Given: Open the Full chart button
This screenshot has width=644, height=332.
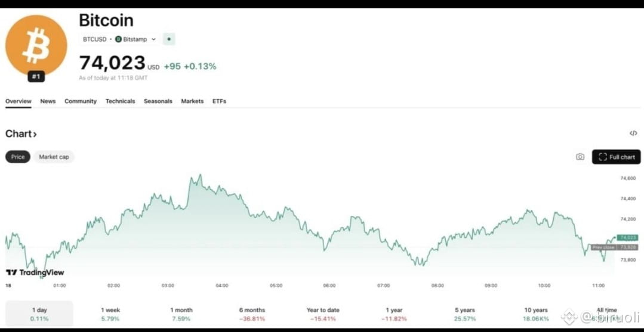Looking at the screenshot, I should (616, 157).
